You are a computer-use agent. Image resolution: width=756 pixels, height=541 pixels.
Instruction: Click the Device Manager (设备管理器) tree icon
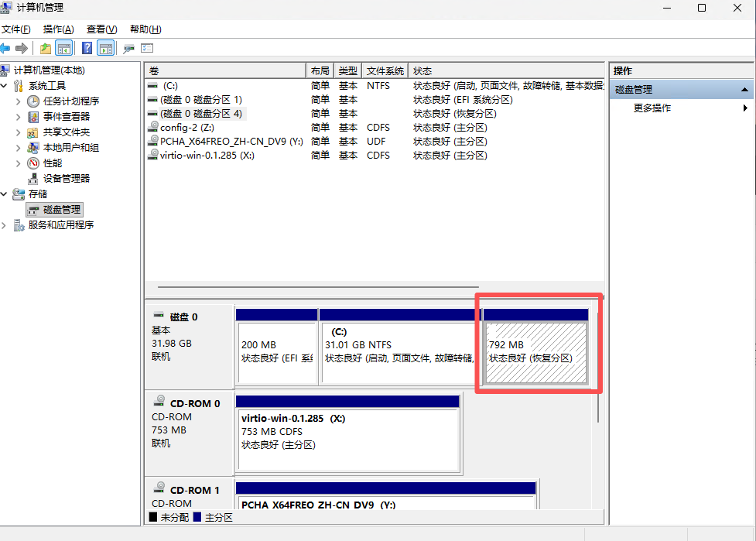(x=33, y=179)
